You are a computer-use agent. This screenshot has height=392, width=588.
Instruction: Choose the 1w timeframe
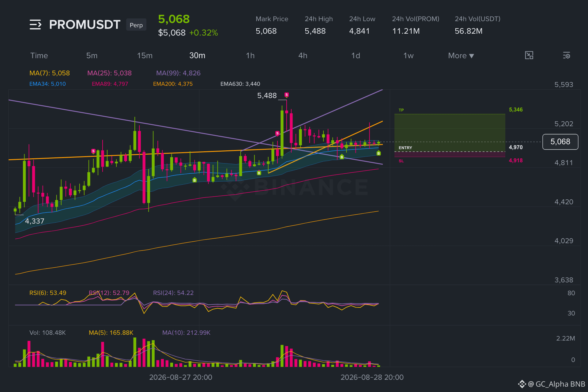click(408, 55)
